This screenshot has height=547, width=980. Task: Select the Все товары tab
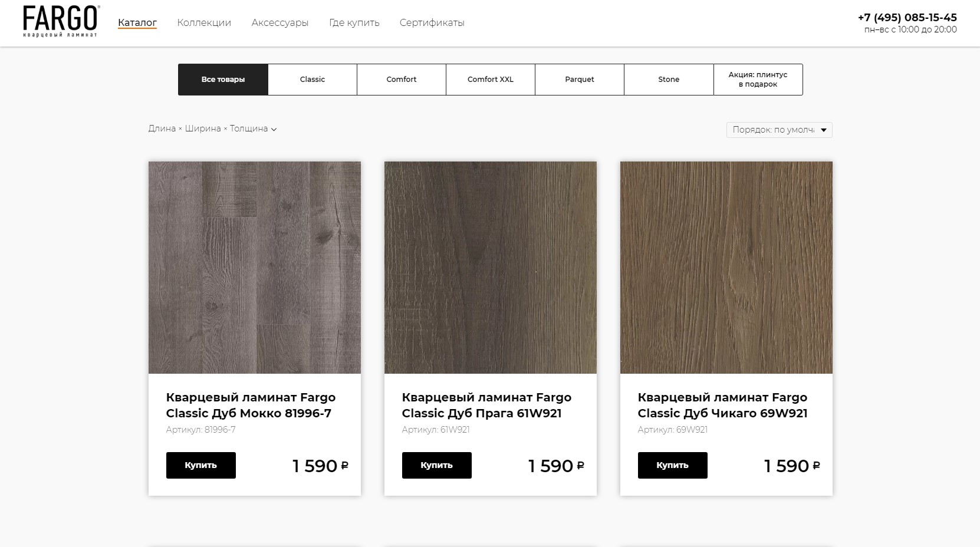223,80
